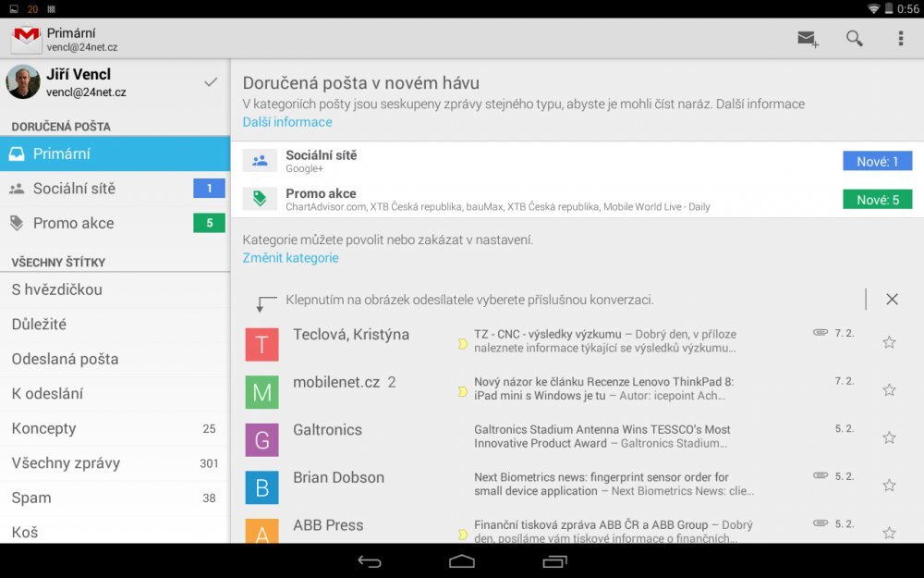Select the Spam label
This screenshot has width=924, height=578.
[x=31, y=498]
